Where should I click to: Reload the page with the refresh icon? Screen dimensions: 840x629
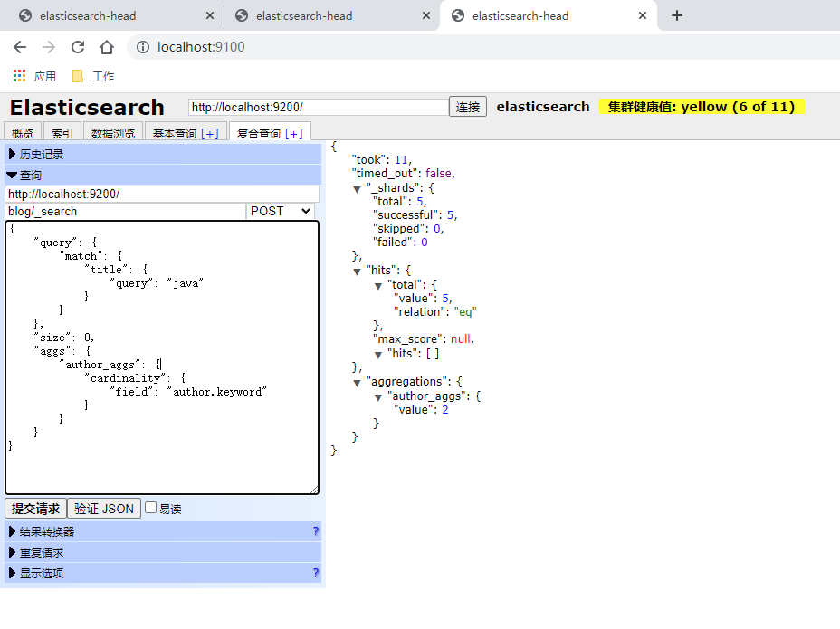point(78,47)
